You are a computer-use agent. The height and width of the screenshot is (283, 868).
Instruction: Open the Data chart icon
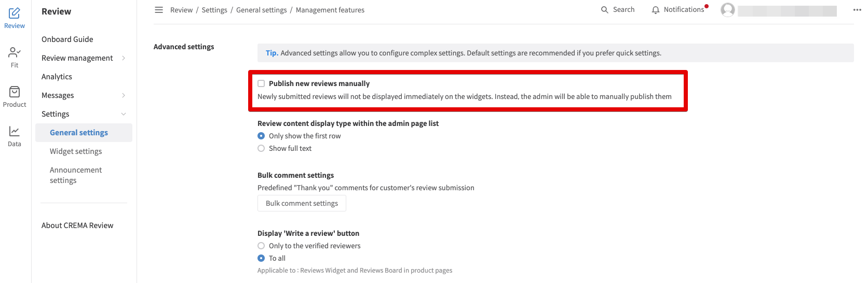[x=15, y=132]
